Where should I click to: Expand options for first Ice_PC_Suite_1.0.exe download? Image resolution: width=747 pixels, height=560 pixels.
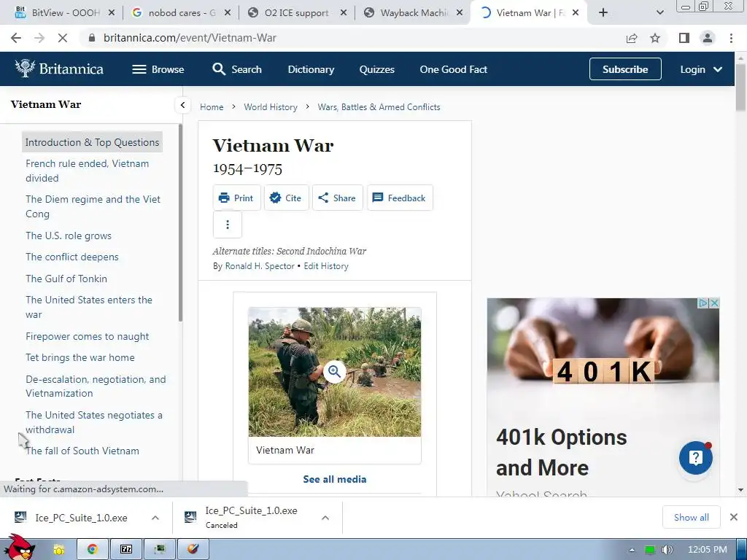point(155,518)
